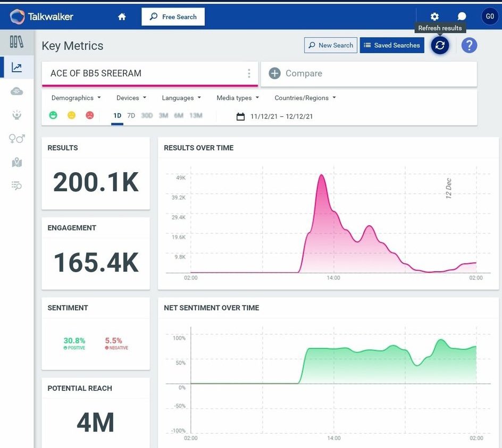Click the Refresh results icon
Viewport: 502px width, 448px height.
(440, 45)
